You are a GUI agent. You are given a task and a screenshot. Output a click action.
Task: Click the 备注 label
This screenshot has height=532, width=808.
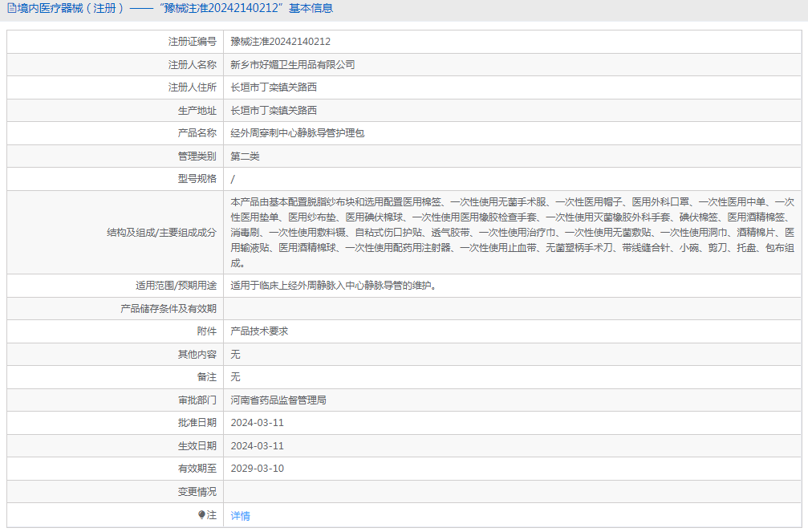click(207, 377)
